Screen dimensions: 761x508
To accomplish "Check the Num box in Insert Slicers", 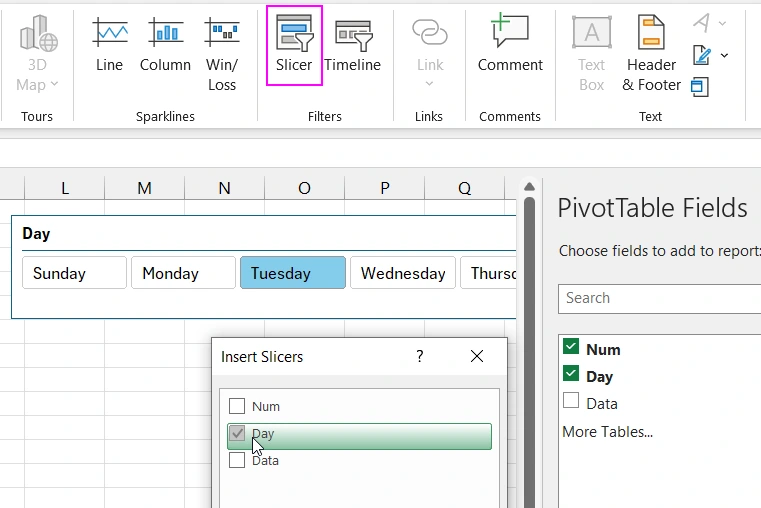I will click(237, 406).
